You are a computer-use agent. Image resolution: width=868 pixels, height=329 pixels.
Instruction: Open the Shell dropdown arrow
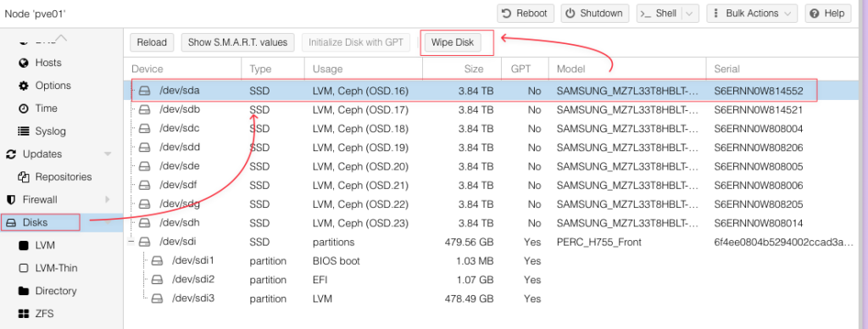pyautogui.click(x=690, y=14)
